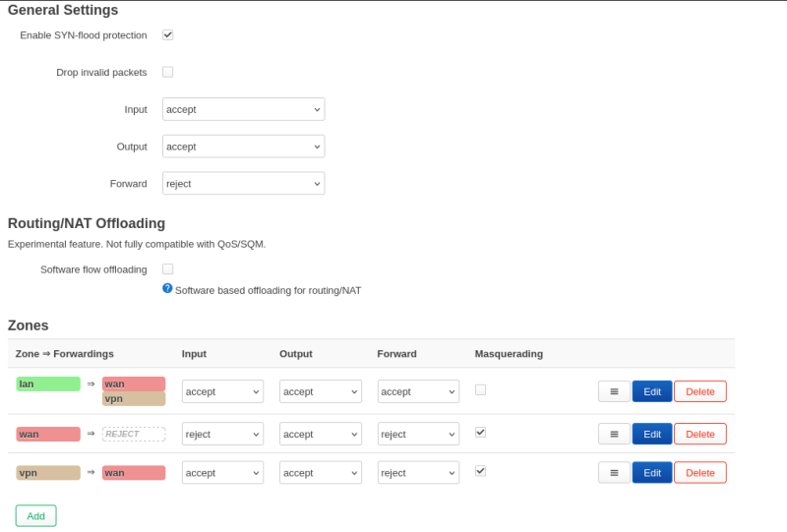Click the green lan zone badge

coord(48,384)
